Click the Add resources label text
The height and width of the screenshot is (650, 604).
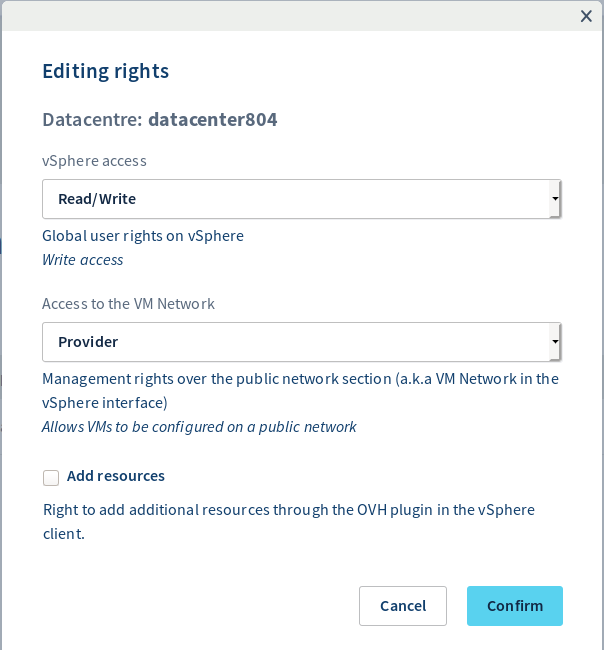(x=116, y=476)
